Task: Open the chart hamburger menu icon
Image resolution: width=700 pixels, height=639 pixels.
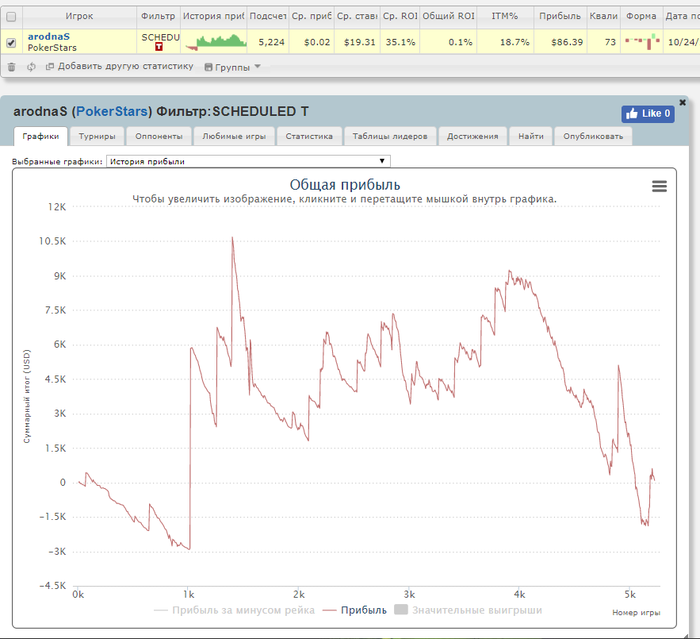Action: [659, 186]
